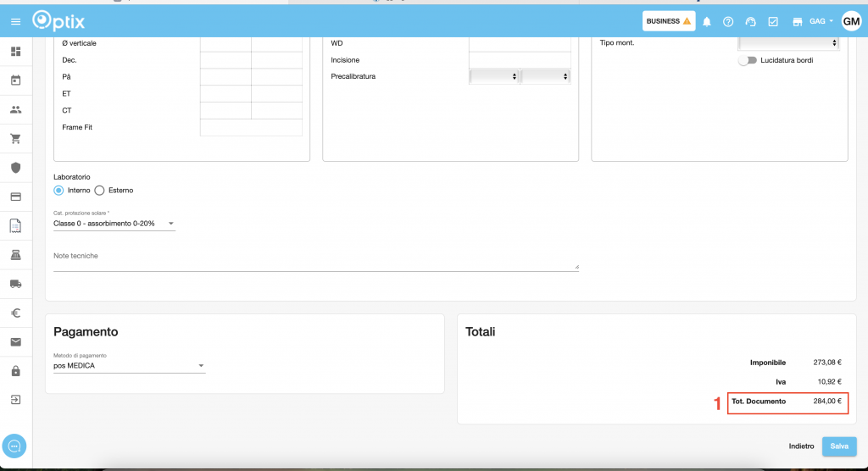
Task: Open the customers people icon in sidebar
Action: click(x=15, y=109)
